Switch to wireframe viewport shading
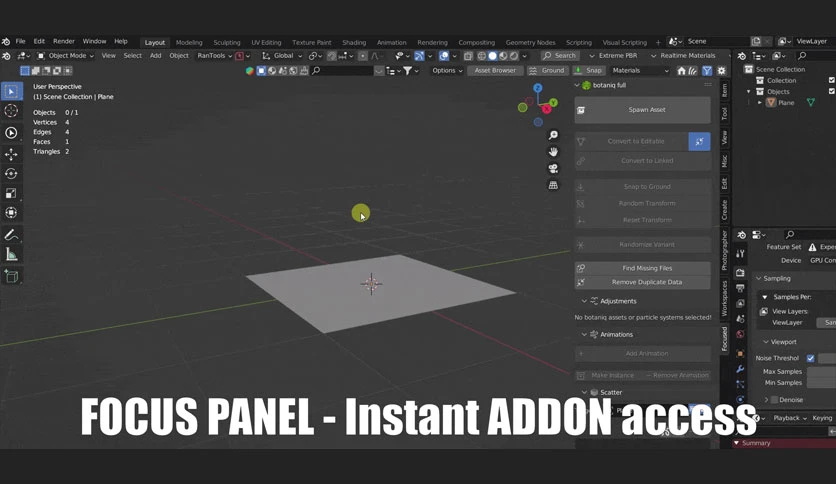This screenshot has height=484, width=836. click(481, 55)
